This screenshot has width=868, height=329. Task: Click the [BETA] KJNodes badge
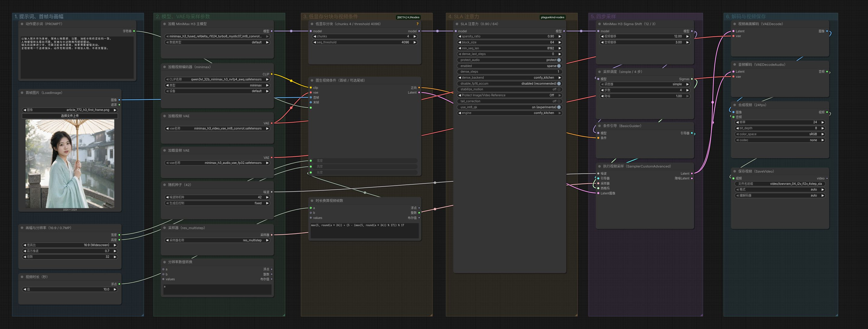(x=408, y=17)
